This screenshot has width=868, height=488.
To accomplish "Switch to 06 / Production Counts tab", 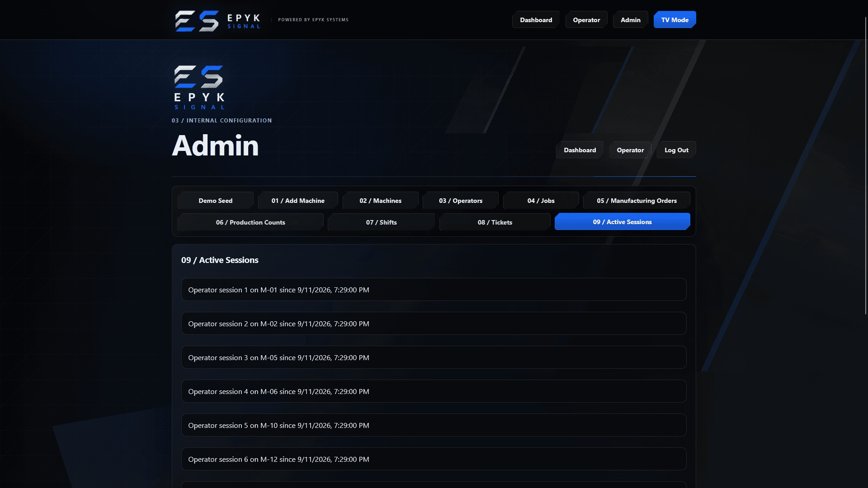I will pos(250,222).
